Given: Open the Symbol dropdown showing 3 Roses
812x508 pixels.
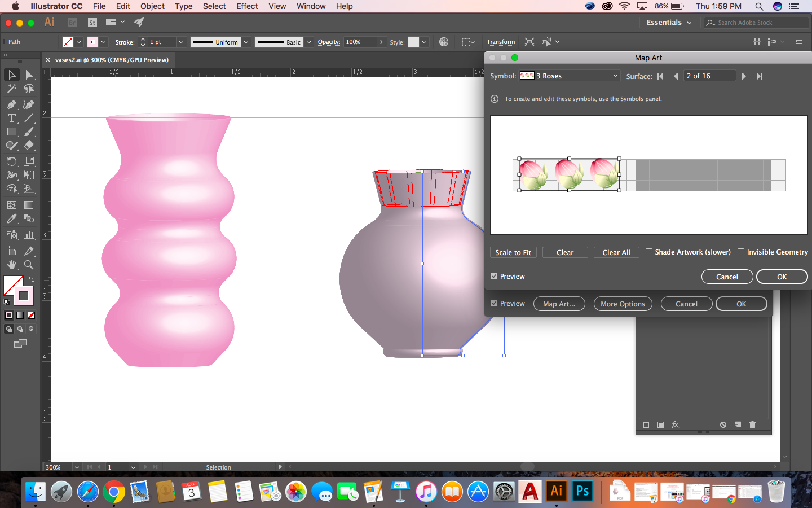Looking at the screenshot, I should [570, 76].
